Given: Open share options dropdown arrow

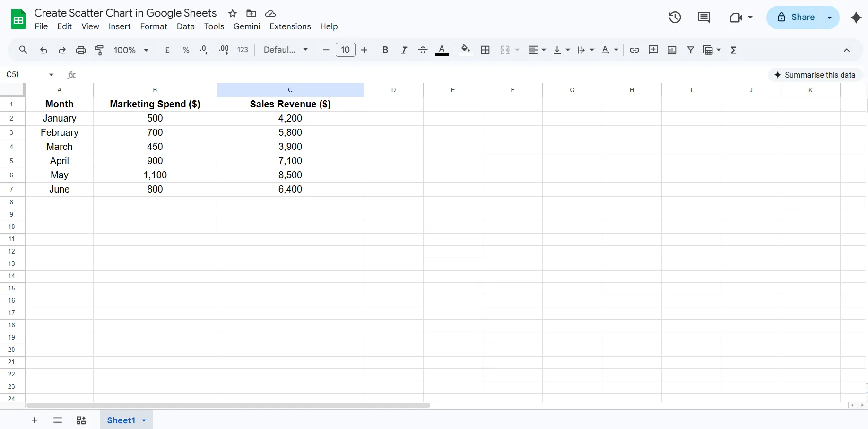Looking at the screenshot, I should pos(830,18).
